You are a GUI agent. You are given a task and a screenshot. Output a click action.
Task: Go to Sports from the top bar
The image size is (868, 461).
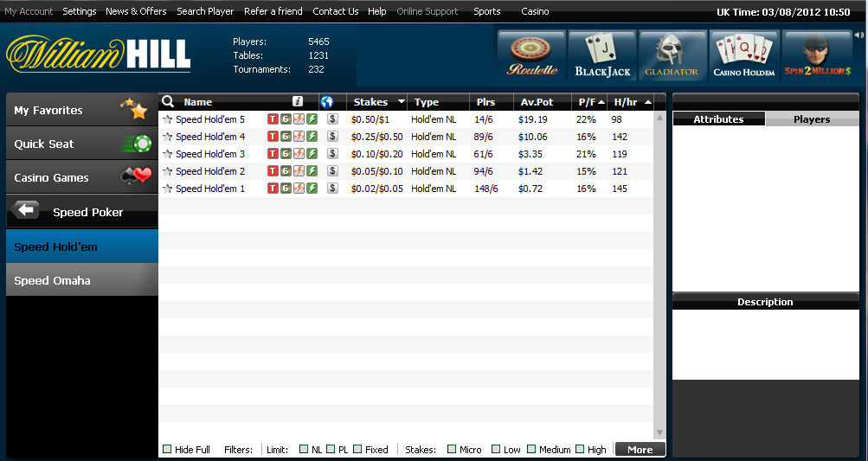coord(486,11)
